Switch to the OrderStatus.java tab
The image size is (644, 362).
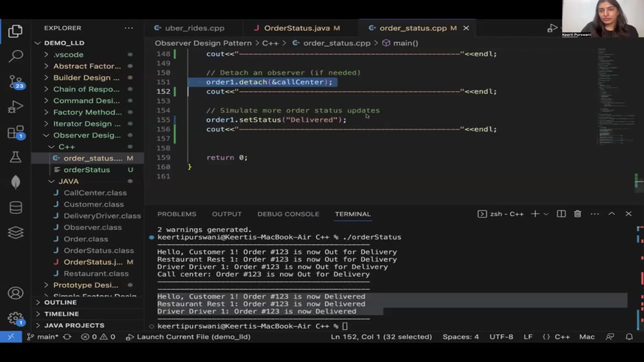pyautogui.click(x=301, y=28)
